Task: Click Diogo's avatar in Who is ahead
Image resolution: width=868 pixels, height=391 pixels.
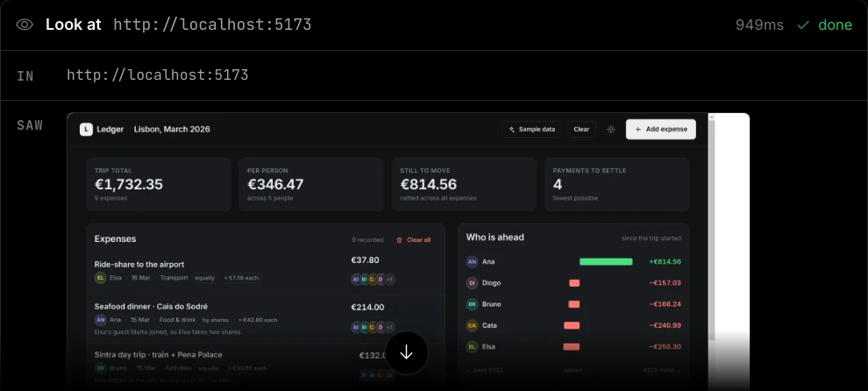Action: pyautogui.click(x=472, y=283)
